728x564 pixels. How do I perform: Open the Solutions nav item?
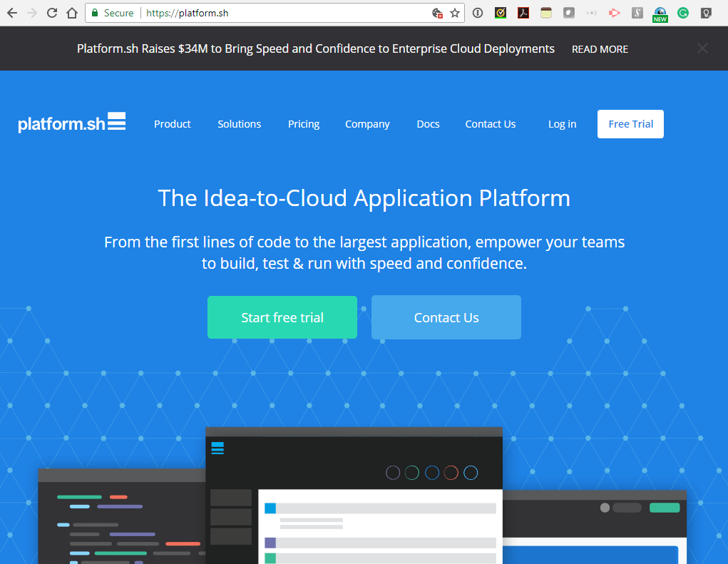(240, 124)
